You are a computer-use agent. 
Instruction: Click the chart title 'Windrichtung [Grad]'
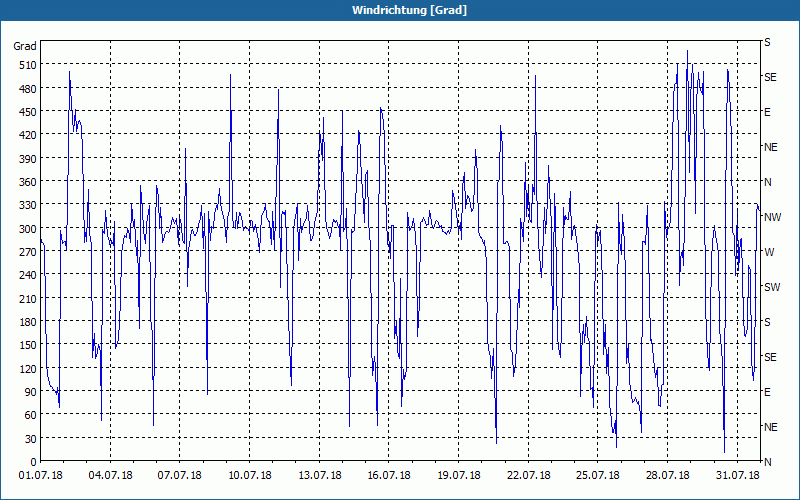(409, 10)
